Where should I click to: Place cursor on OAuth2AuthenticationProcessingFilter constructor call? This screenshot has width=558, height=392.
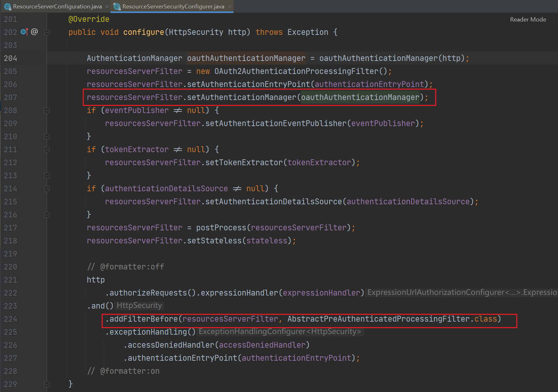click(296, 71)
